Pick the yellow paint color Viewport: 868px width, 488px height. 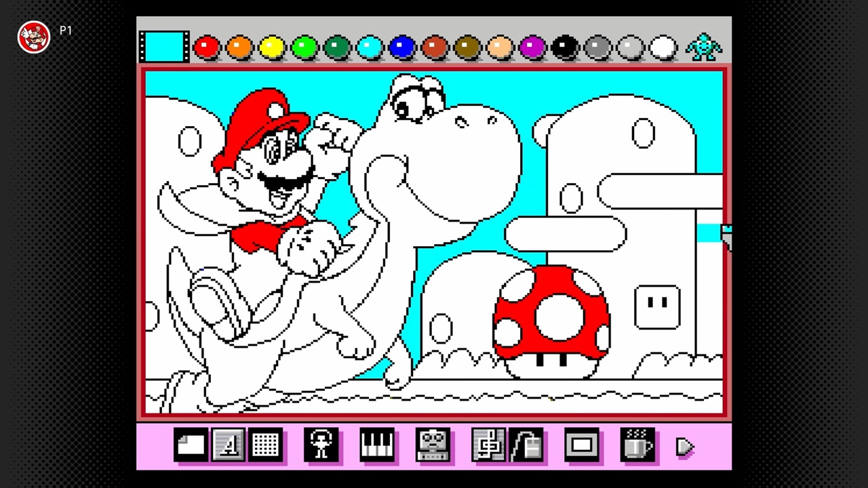[272, 47]
